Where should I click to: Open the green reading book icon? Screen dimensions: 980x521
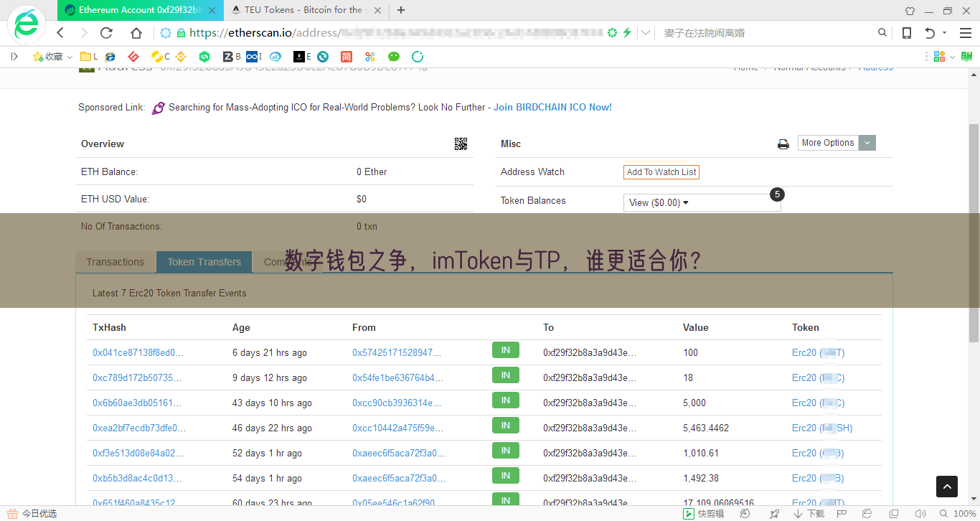pos(965,57)
